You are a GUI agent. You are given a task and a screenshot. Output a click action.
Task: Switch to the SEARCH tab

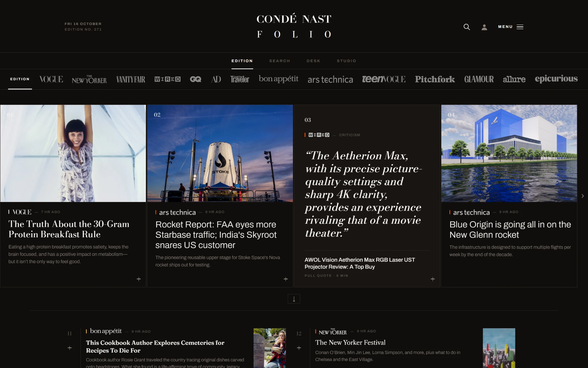coord(280,61)
